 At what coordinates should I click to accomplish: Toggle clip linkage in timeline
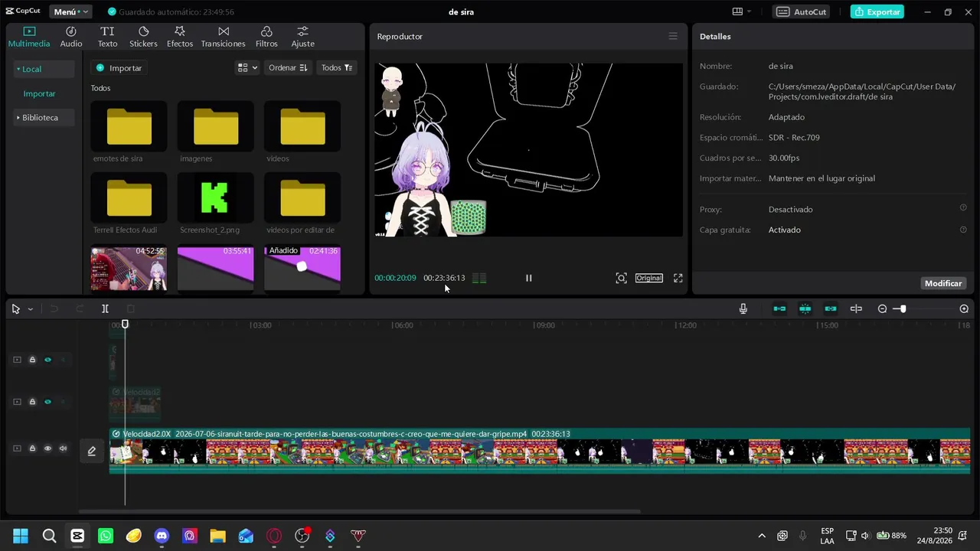tap(831, 308)
